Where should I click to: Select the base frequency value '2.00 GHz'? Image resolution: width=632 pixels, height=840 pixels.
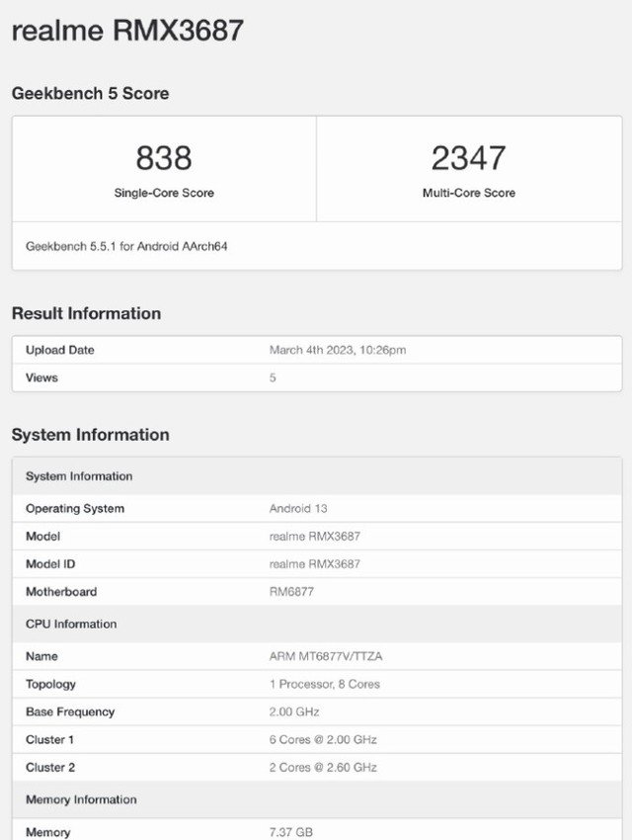(x=294, y=712)
